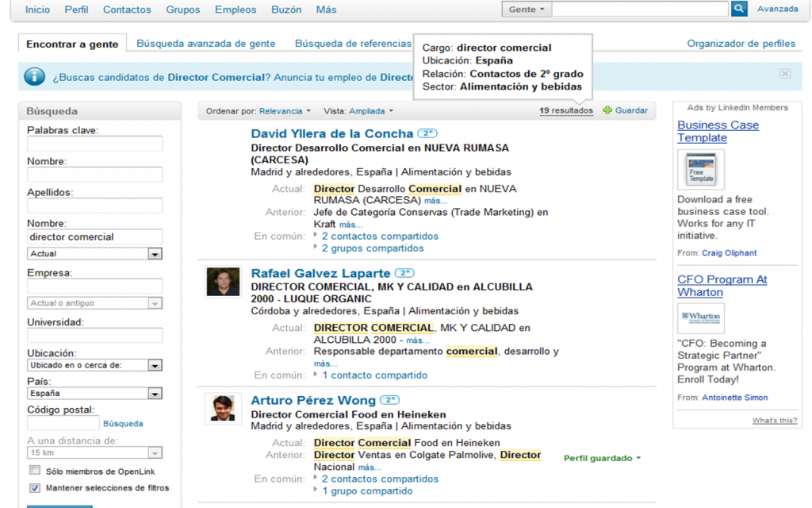
Task: Open the Contactos menu
Action: 127,10
